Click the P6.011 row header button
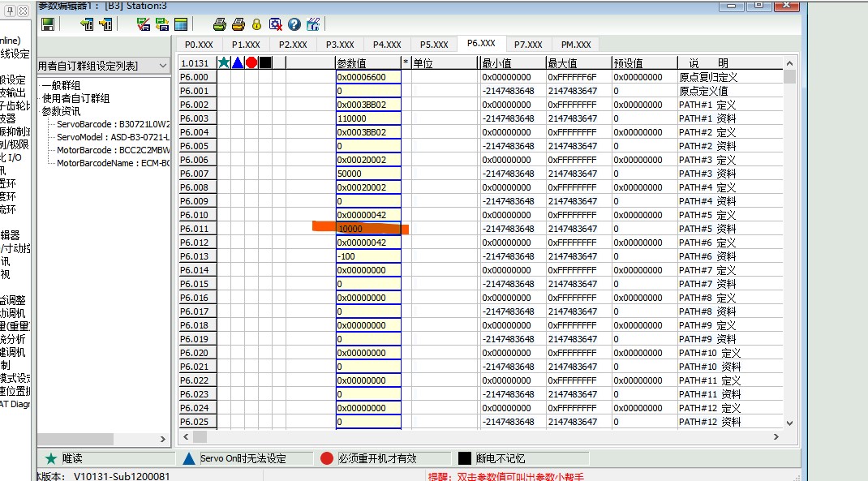 click(x=195, y=229)
